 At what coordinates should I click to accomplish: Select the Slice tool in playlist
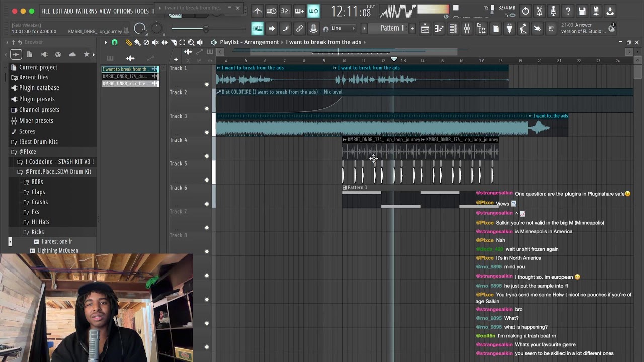174,43
